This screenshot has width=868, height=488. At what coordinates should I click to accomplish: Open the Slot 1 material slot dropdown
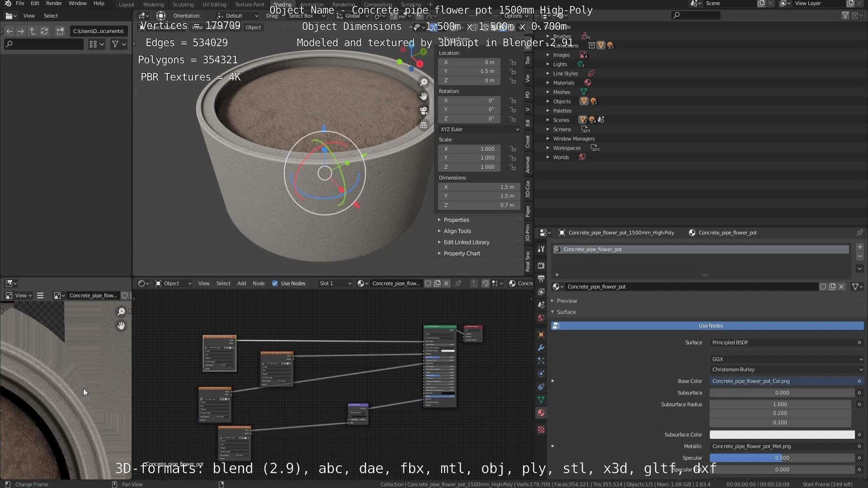pyautogui.click(x=335, y=283)
